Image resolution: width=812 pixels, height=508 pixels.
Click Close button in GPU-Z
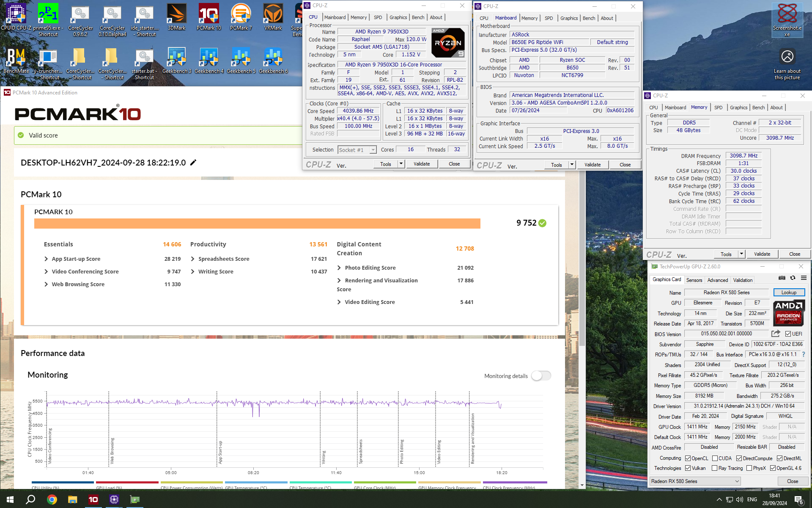tap(793, 481)
